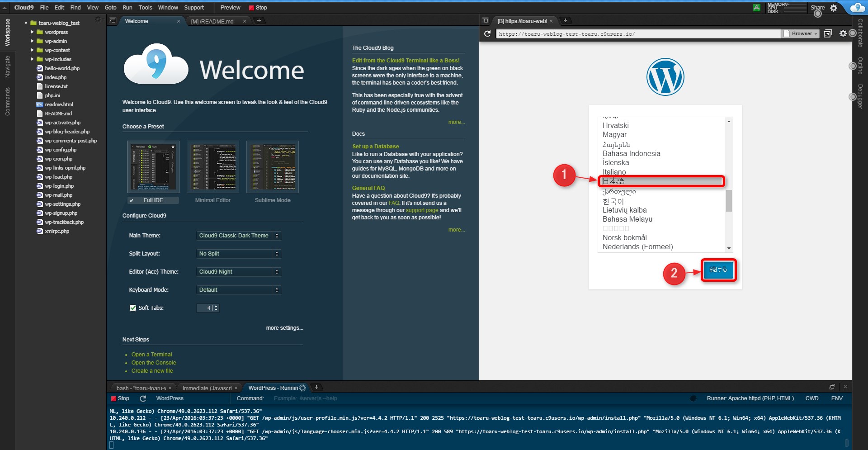Open wp-config.php in file tree

click(x=61, y=150)
